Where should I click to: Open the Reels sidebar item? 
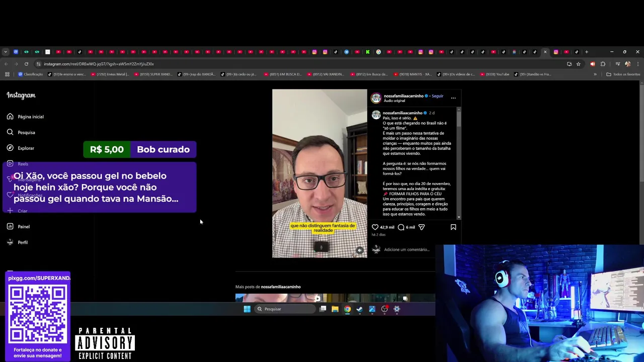[x=18, y=164]
